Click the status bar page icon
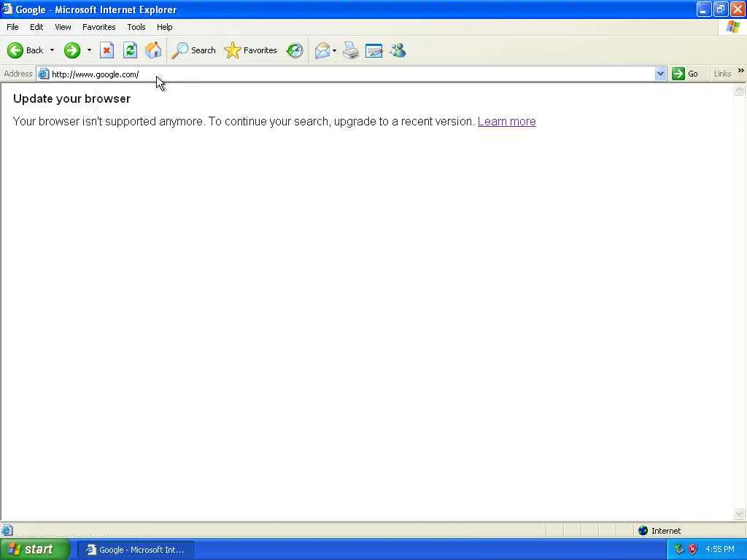This screenshot has height=560, width=747. click(x=7, y=530)
